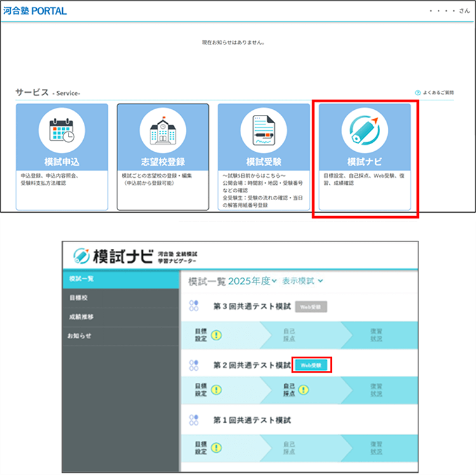Viewport: 476px width, 475px height.
Task: Select お知らせ in the sidebar
Action: (x=121, y=336)
